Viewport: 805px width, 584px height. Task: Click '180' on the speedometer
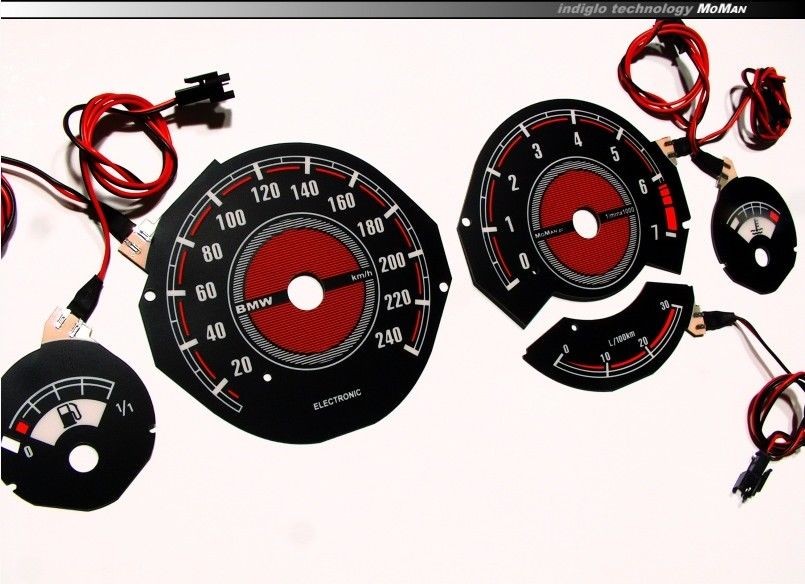(x=370, y=227)
